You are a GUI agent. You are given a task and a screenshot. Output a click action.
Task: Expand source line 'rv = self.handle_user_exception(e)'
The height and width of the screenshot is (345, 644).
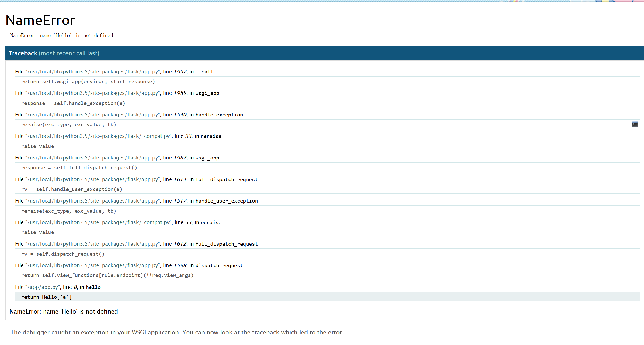click(72, 189)
